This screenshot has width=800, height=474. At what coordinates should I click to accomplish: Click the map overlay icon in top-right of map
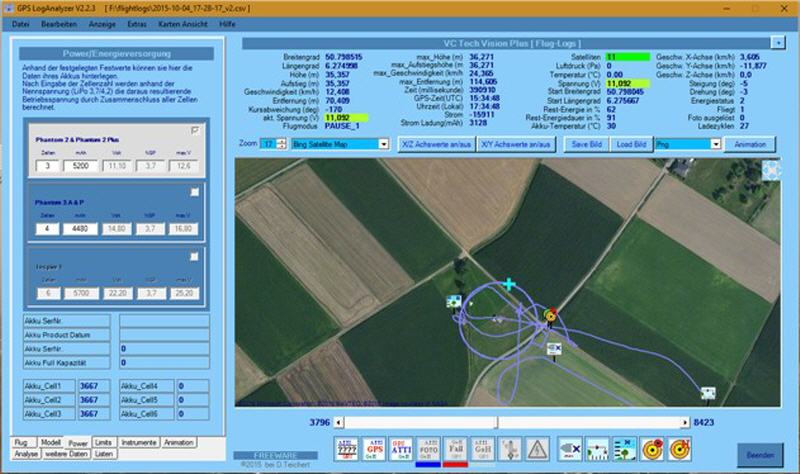771,170
